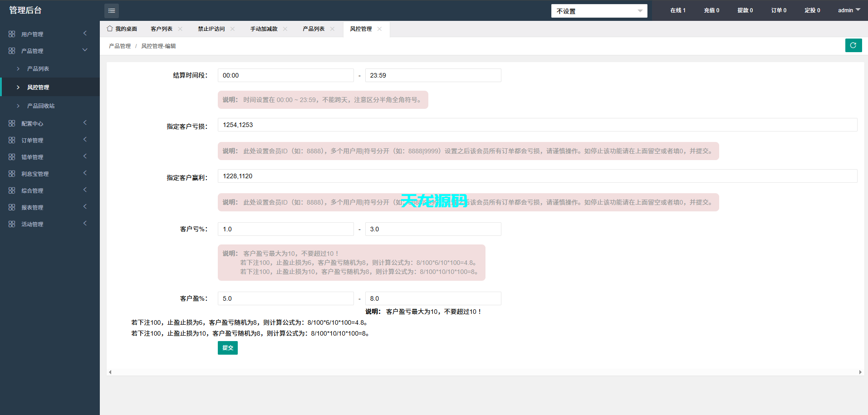Viewport: 868px width, 415px height.
Task: Open the 不设置 dropdown
Action: [x=599, y=10]
